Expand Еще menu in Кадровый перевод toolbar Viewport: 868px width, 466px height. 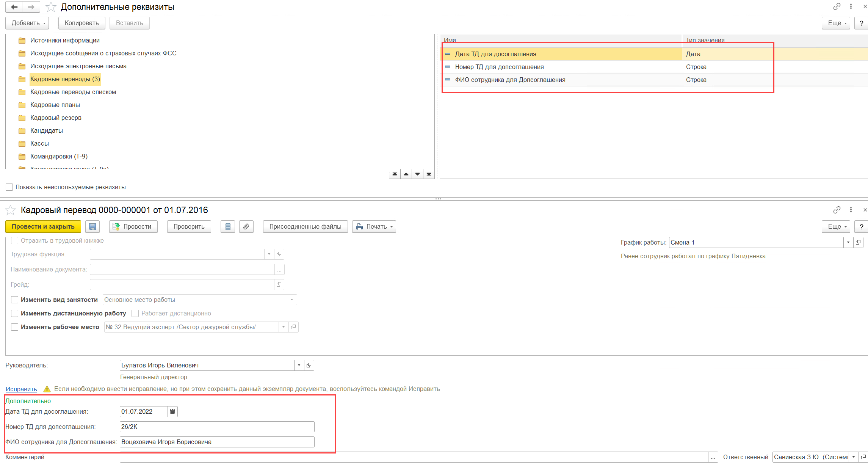point(836,227)
